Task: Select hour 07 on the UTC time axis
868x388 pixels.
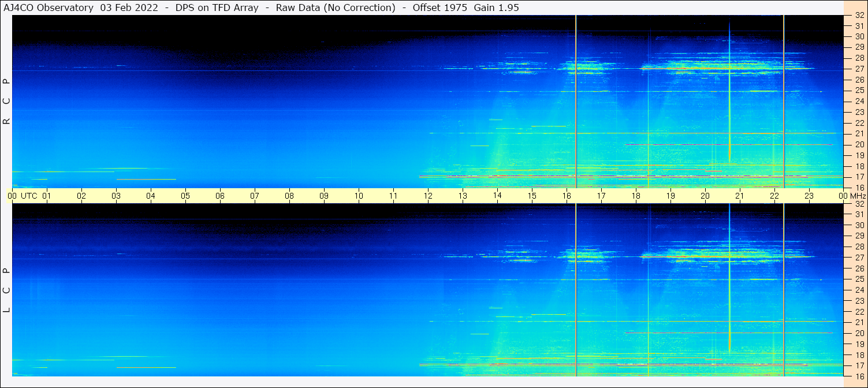Action: click(255, 196)
